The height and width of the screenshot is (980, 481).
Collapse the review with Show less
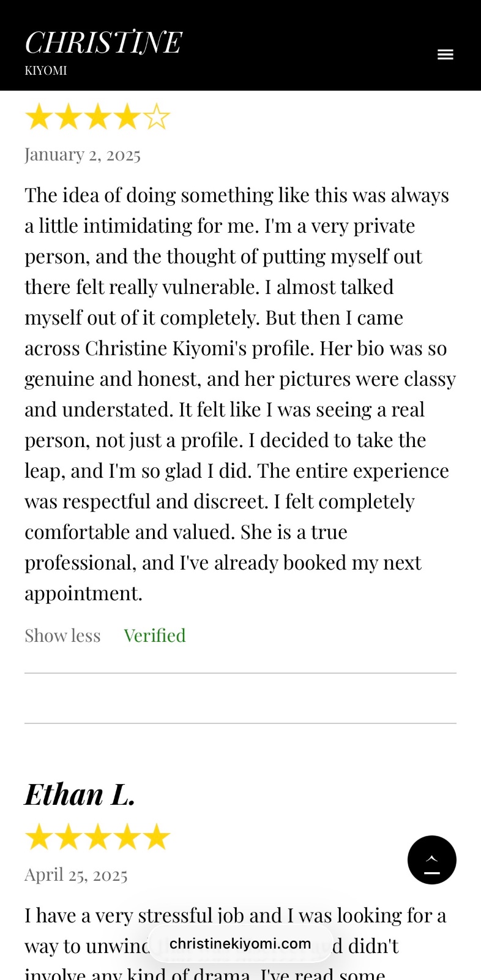[x=62, y=636]
